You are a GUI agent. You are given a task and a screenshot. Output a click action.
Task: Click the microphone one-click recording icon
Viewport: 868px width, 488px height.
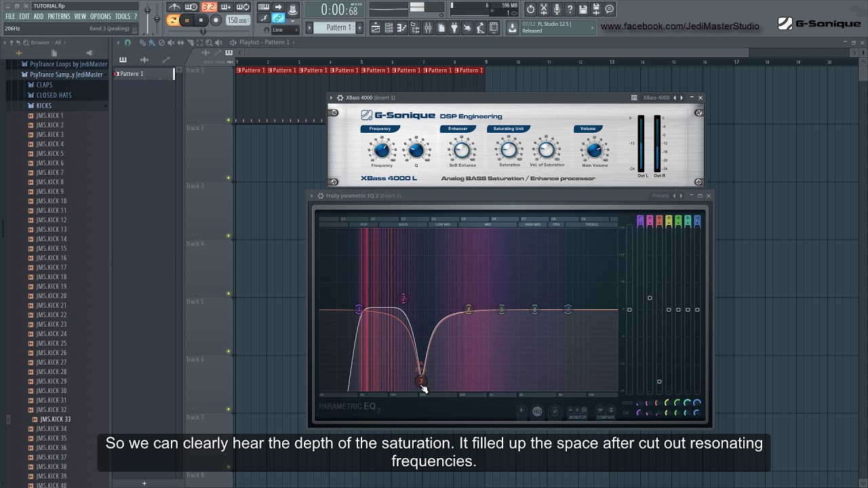click(557, 9)
